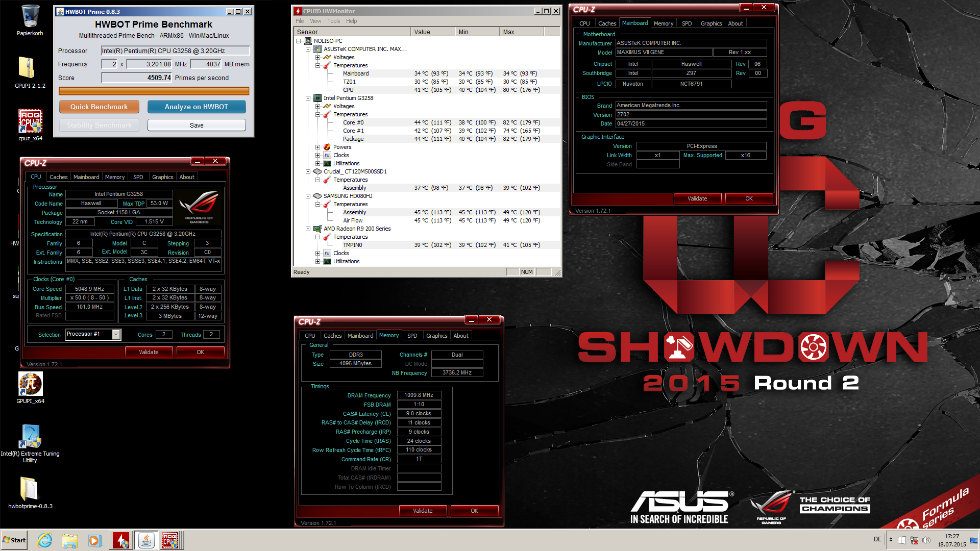Viewport: 980px width, 551px height.
Task: Switch to the Java HWBOT Prime taskbar button
Action: pyautogui.click(x=146, y=540)
